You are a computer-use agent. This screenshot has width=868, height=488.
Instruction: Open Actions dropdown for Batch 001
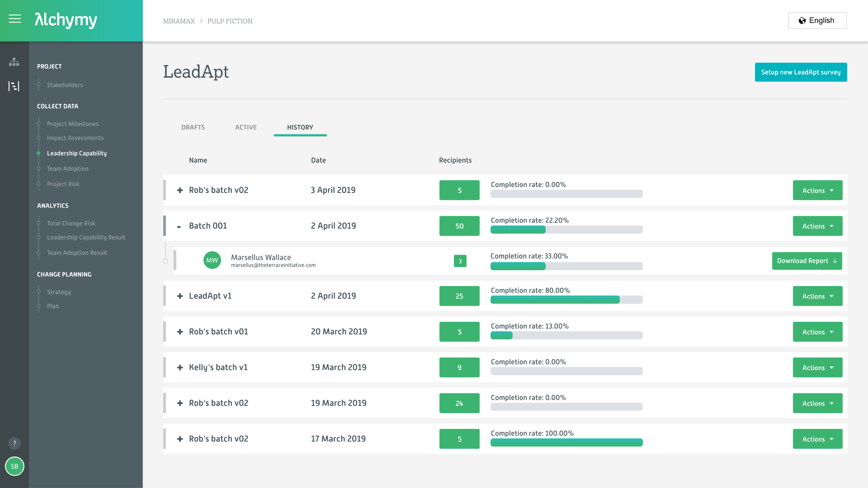[x=817, y=226]
